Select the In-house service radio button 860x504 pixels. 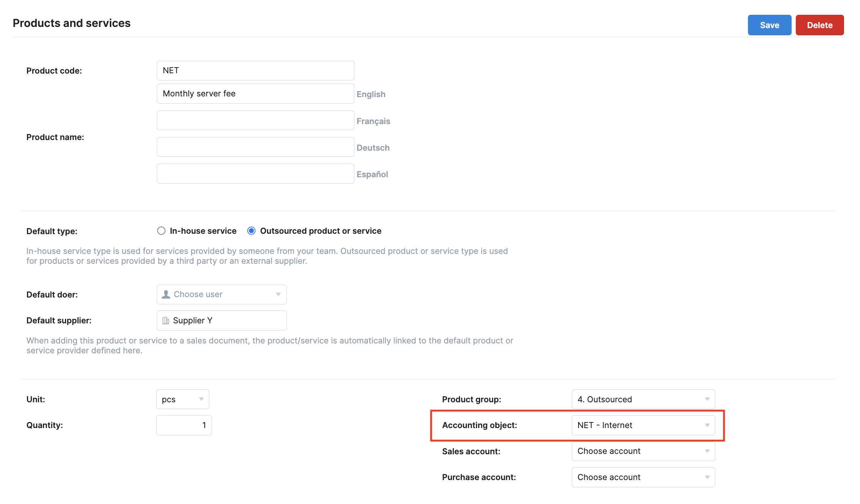(x=161, y=231)
